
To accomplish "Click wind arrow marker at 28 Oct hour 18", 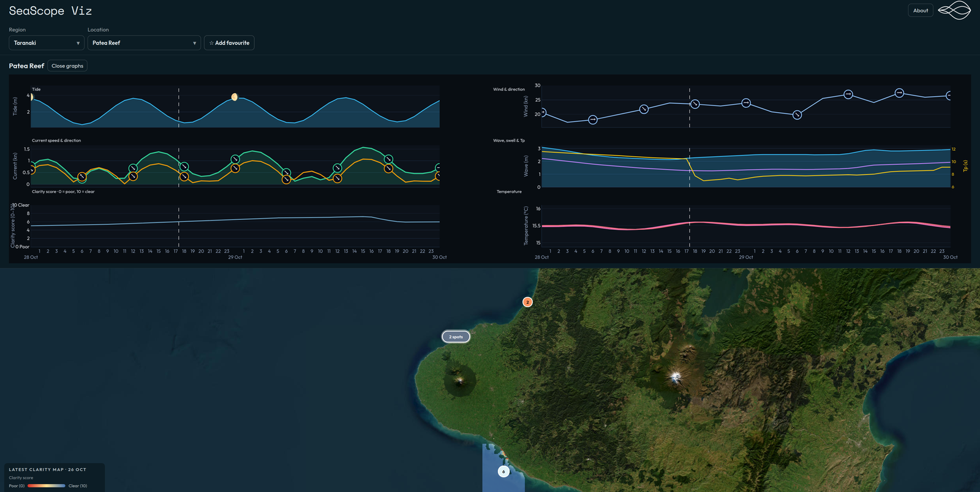I will 695,104.
